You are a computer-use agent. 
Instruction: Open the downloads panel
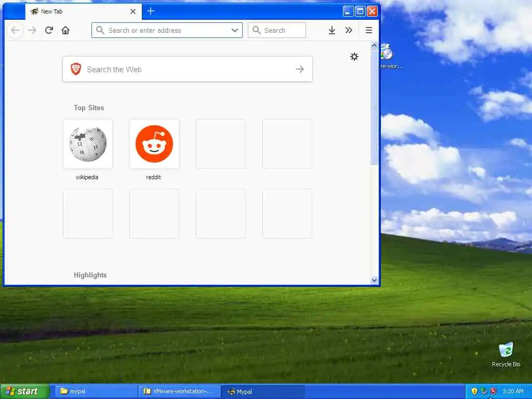(332, 30)
